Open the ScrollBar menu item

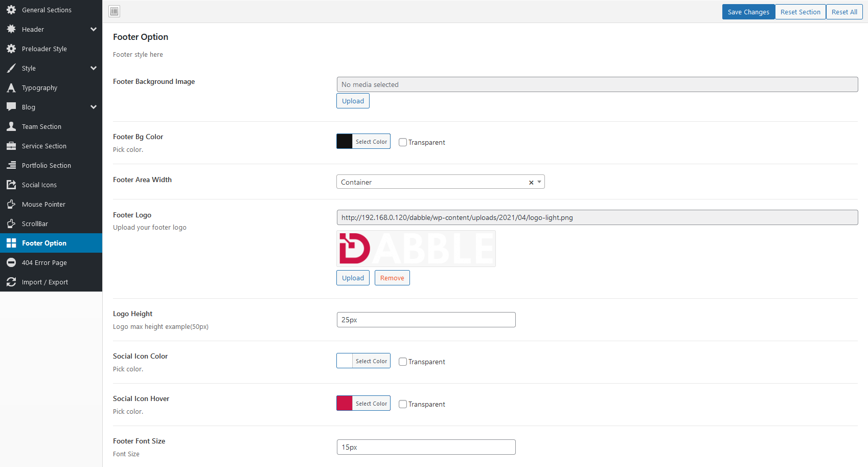pyautogui.click(x=51, y=224)
